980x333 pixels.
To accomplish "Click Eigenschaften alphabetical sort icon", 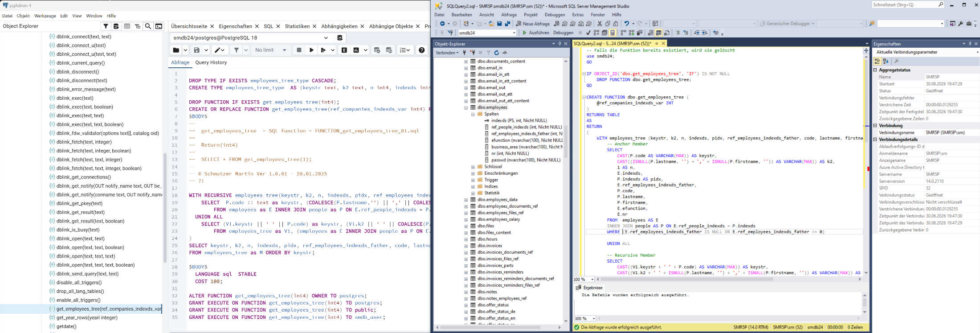I will tap(886, 61).
